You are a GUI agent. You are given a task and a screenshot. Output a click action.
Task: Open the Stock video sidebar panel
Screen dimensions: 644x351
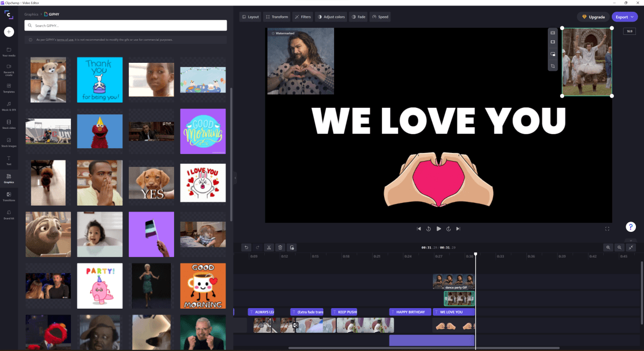(9, 124)
